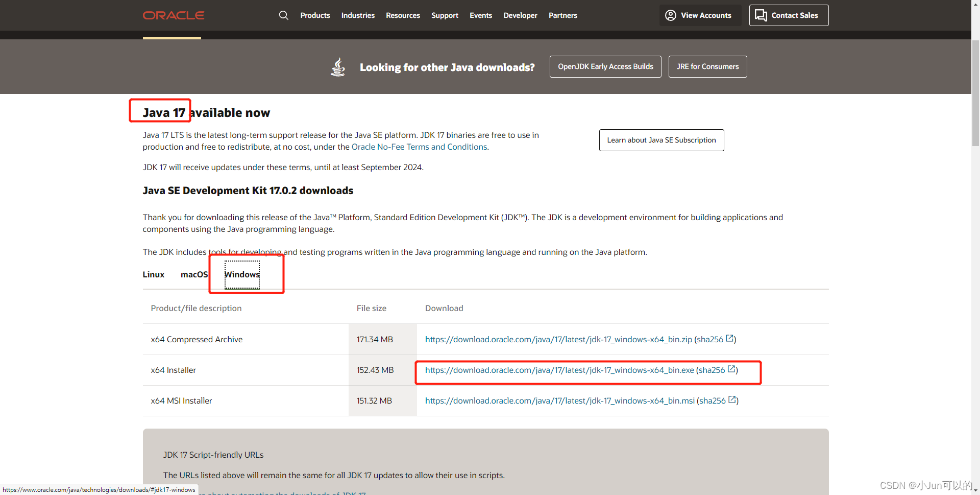
Task: Click the View Accounts user icon
Action: [671, 15]
